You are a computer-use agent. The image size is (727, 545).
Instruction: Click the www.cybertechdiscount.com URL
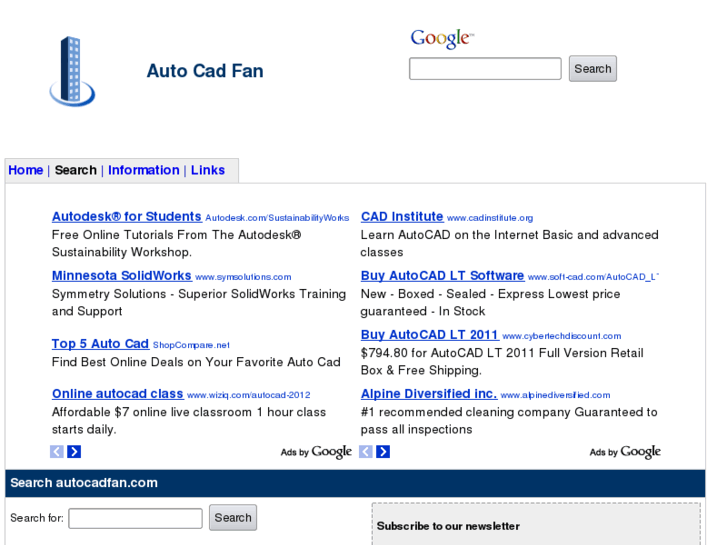pyautogui.click(x=562, y=336)
